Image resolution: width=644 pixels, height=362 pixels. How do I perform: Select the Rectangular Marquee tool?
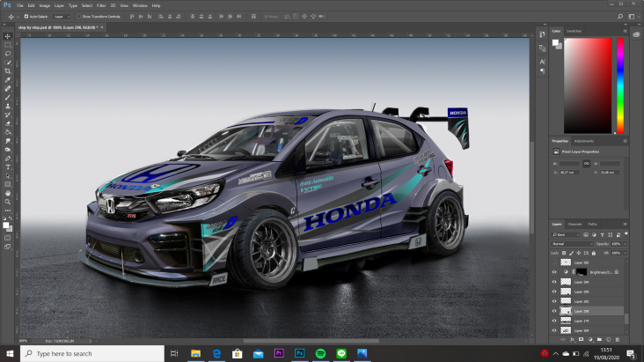pyautogui.click(x=7, y=45)
